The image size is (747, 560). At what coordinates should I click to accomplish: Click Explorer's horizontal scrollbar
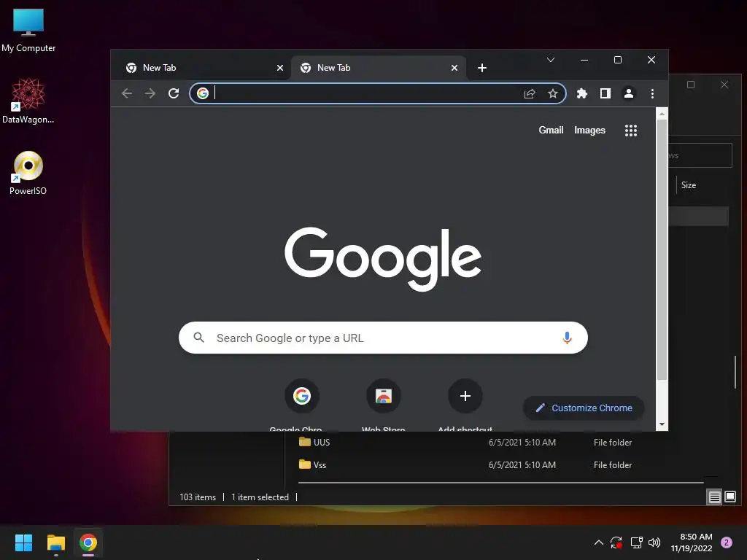tap(500, 483)
